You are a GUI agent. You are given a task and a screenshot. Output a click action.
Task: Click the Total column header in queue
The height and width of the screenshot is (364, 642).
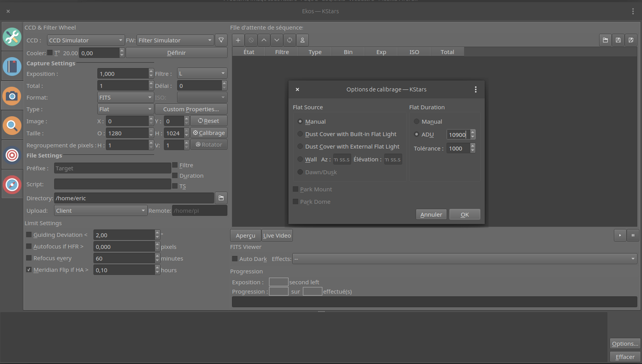pos(447,52)
